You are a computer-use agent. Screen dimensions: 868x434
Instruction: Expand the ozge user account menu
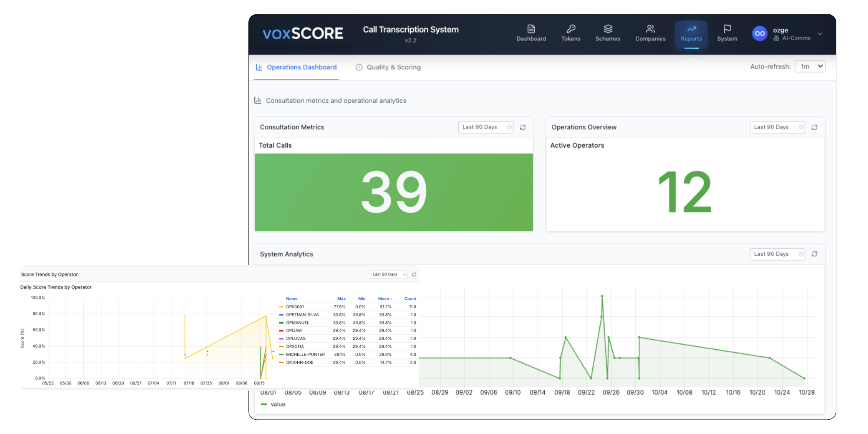pos(820,34)
